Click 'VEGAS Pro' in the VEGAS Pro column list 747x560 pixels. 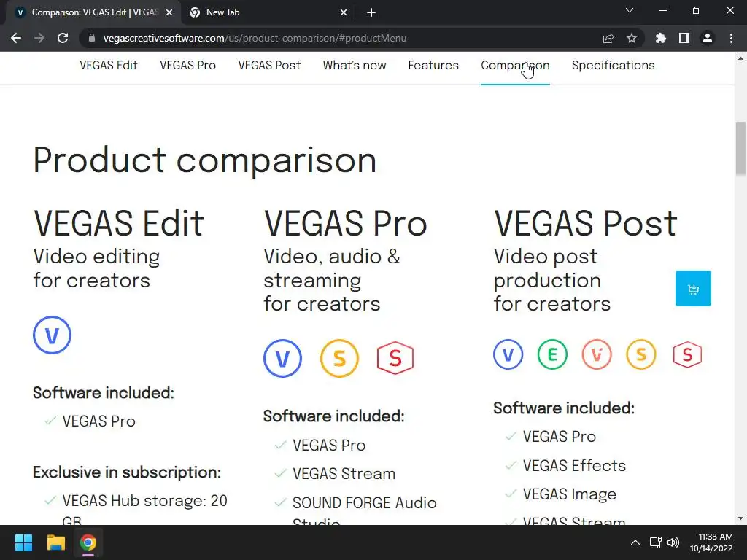tap(329, 446)
